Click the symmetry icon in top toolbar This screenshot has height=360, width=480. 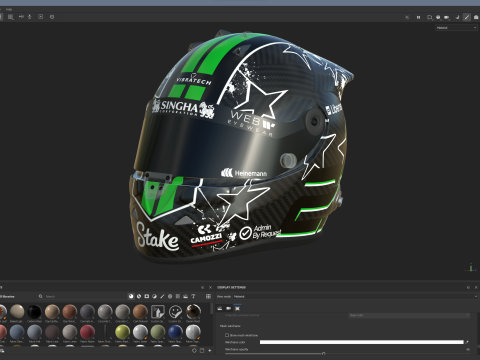click(x=21, y=17)
